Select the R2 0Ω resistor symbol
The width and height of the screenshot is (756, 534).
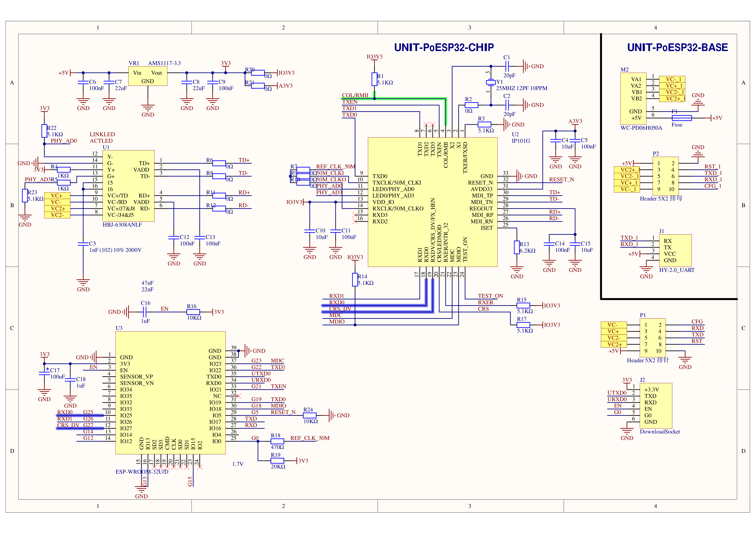471,105
